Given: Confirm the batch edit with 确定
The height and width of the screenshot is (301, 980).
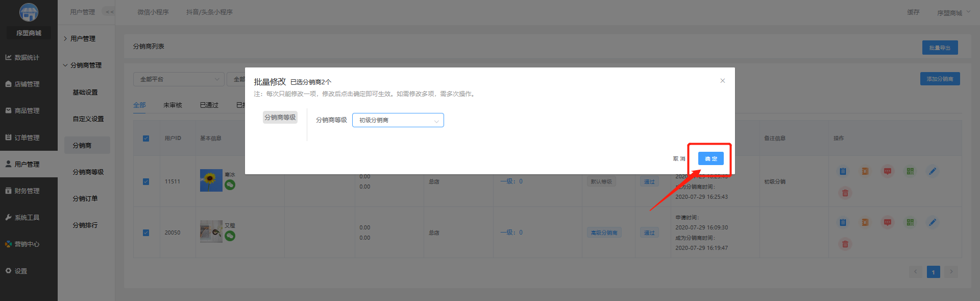Looking at the screenshot, I should click(710, 159).
